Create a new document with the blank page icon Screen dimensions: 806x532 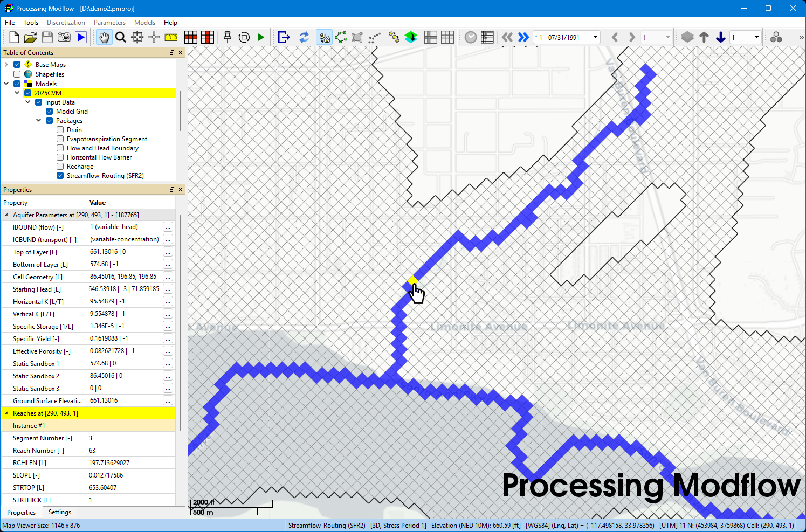[x=14, y=37]
